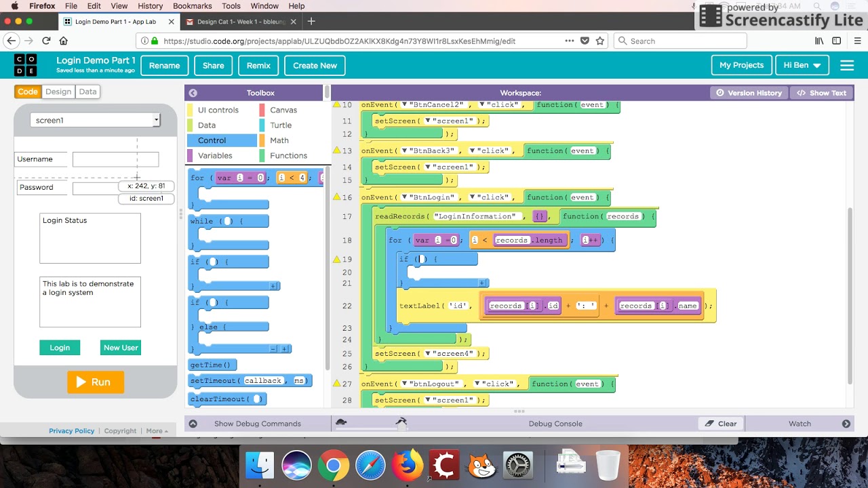Open the screen1 screen selector dropdown
This screenshot has height=488, width=868.
[x=95, y=120]
